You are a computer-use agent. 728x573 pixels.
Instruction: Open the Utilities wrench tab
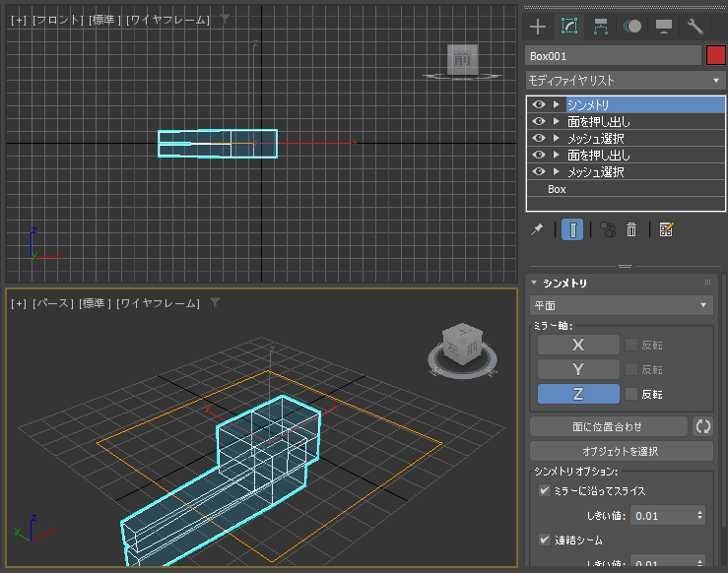(695, 27)
